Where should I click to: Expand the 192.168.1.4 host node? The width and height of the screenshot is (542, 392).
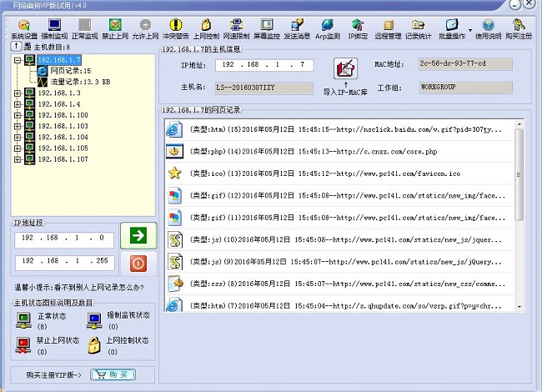tap(18, 104)
